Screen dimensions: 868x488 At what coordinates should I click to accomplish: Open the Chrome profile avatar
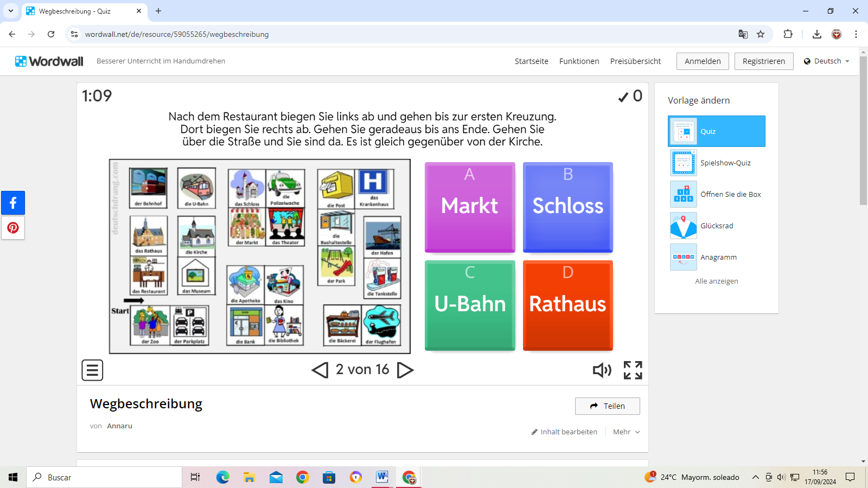tap(837, 34)
